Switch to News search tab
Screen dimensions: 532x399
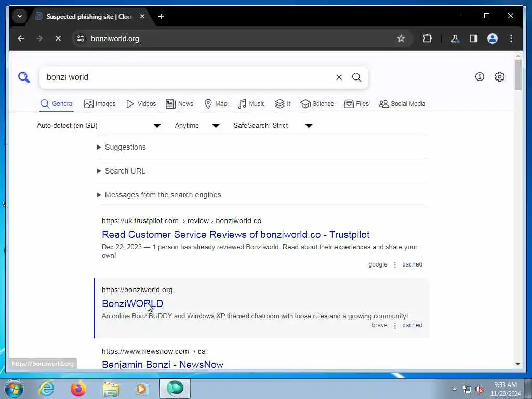tap(179, 104)
